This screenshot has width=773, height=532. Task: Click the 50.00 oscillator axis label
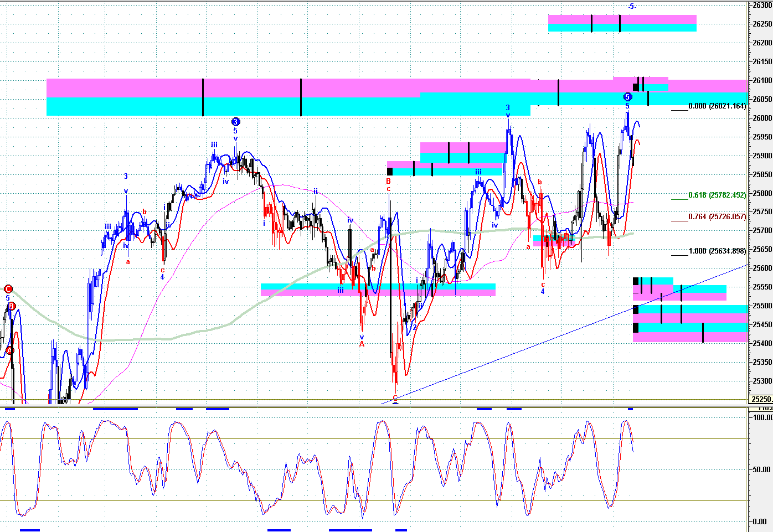click(x=762, y=469)
